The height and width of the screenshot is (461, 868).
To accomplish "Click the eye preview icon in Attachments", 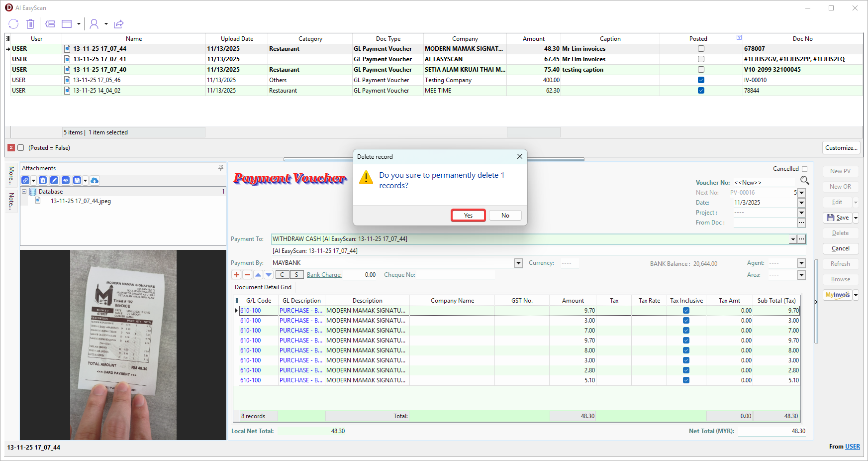I will (66, 180).
